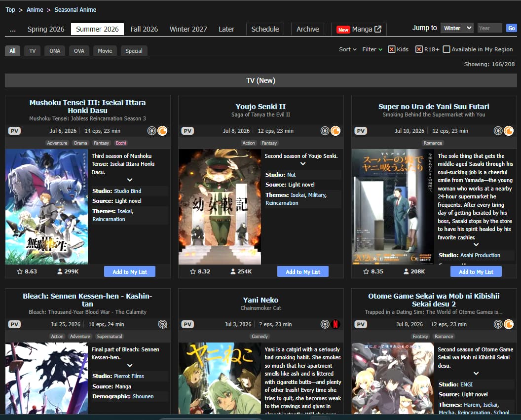This screenshot has height=420, width=521.
Task: Click Pierrot Films studio link
Action: coord(129,376)
